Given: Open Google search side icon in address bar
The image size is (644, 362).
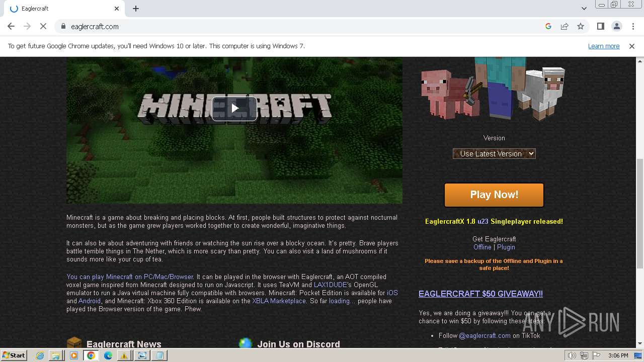Looking at the screenshot, I should click(548, 26).
